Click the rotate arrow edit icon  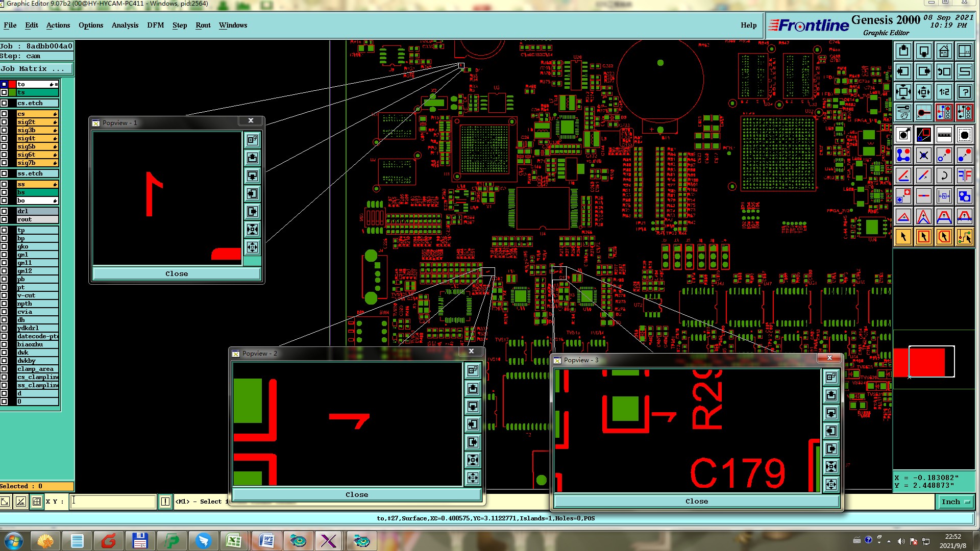coord(944,176)
